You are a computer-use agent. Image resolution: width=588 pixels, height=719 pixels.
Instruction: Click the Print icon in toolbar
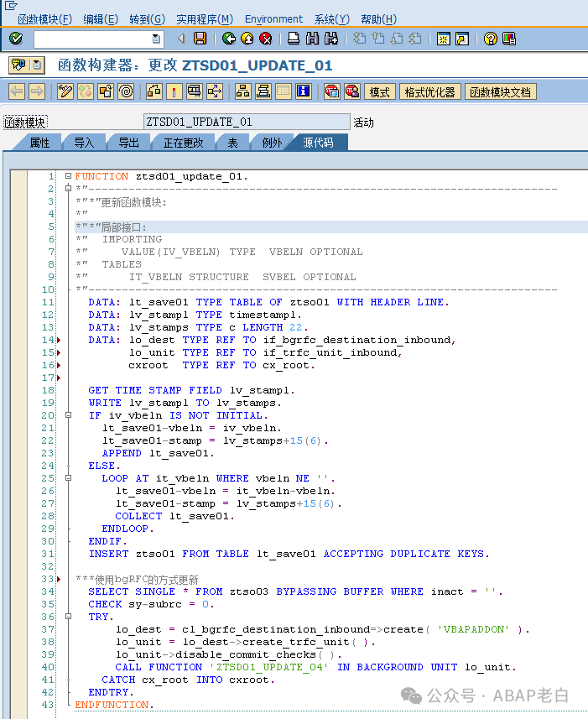294,39
